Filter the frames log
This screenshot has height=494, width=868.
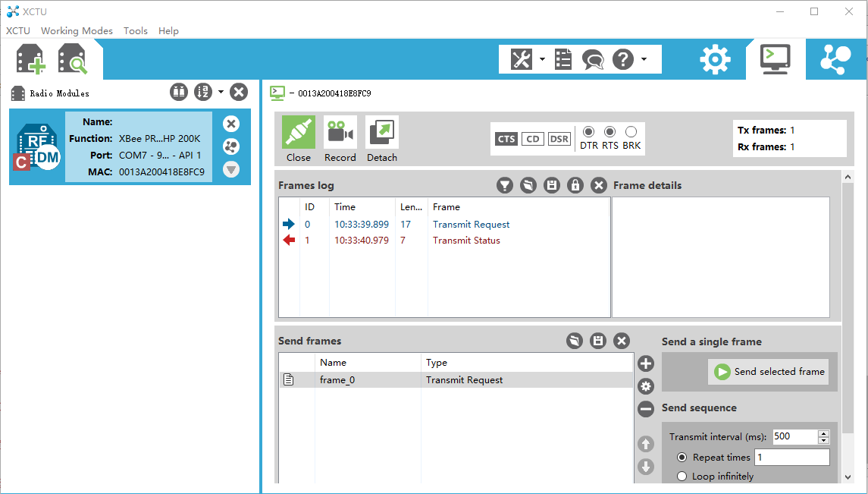click(x=504, y=185)
